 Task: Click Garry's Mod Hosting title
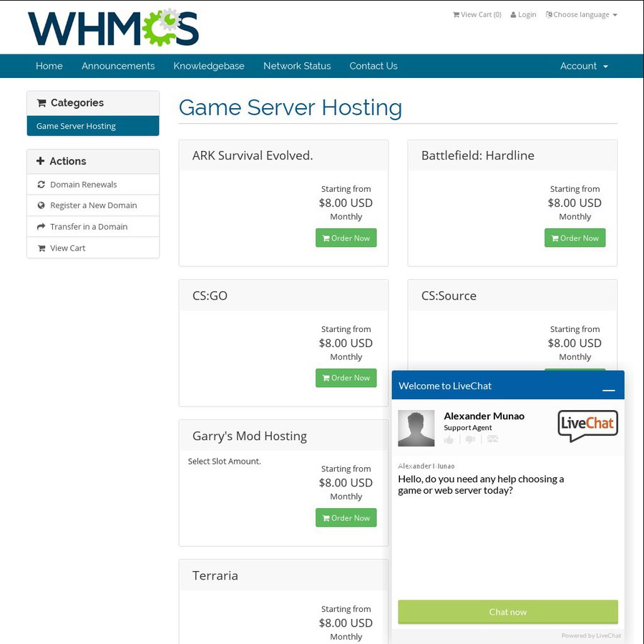(250, 436)
